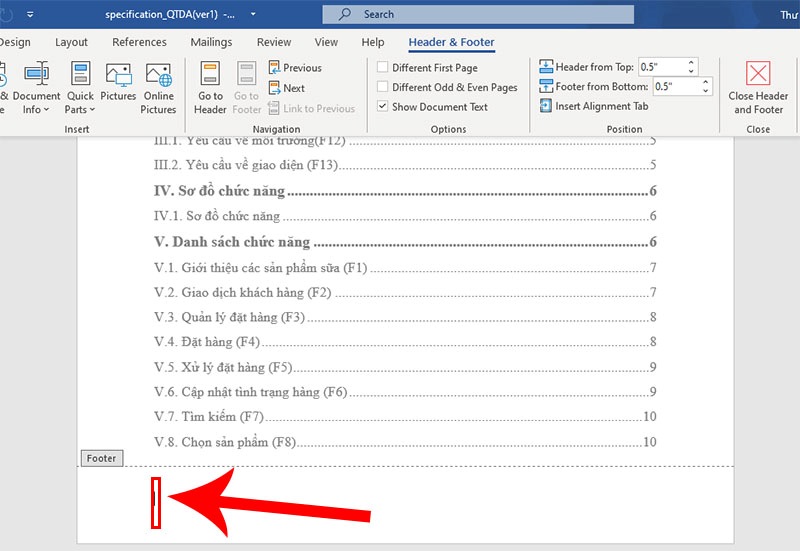Jump to Next header section
Screen dimensions: 800x551
287,88
